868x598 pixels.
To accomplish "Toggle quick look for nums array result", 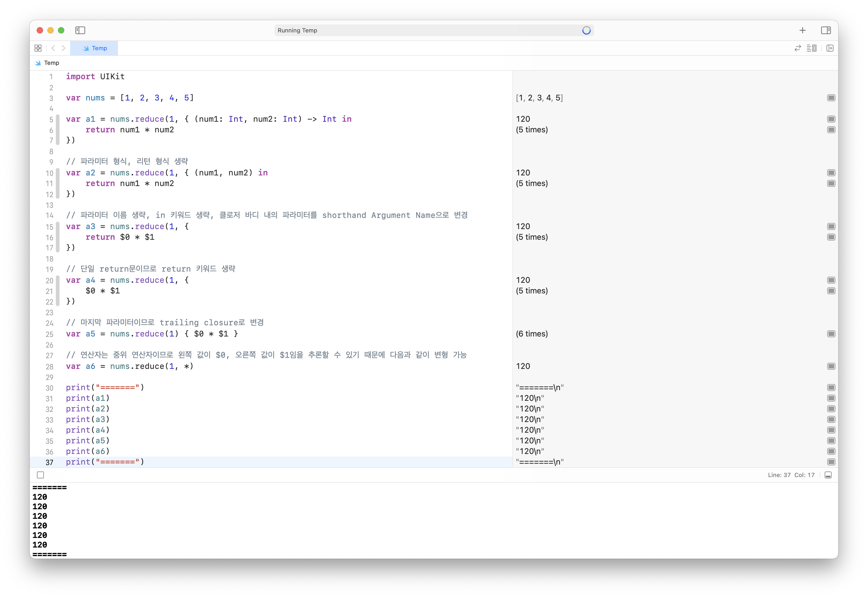I will coord(831,98).
